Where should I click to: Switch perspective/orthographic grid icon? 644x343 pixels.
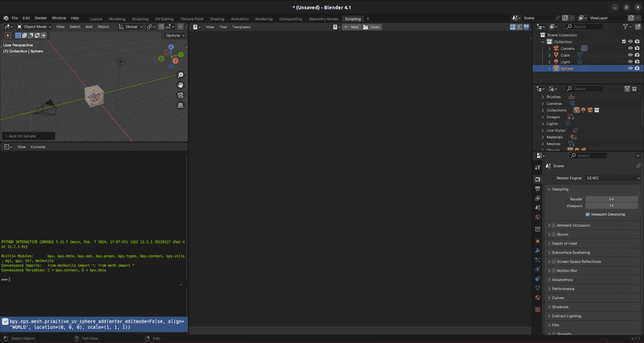pyautogui.click(x=180, y=105)
